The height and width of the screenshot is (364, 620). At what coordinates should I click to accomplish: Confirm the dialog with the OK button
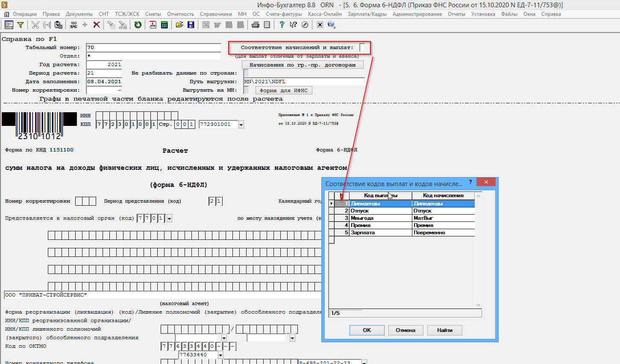point(367,330)
